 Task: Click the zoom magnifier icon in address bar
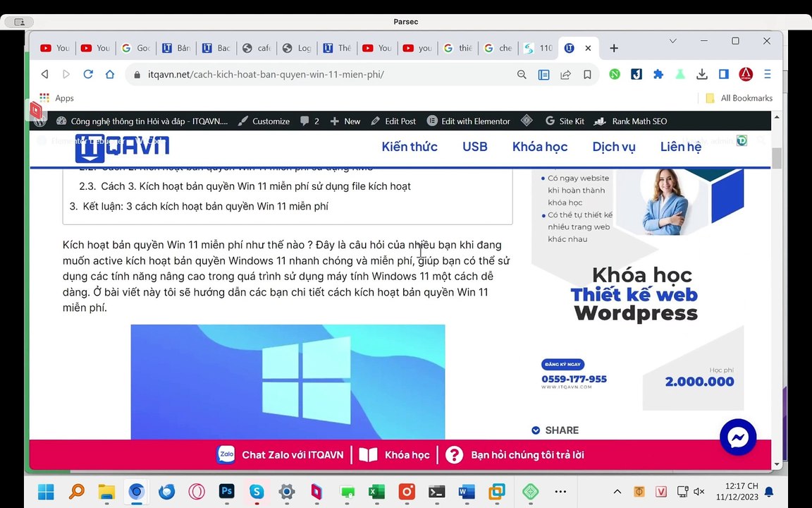pyautogui.click(x=522, y=75)
